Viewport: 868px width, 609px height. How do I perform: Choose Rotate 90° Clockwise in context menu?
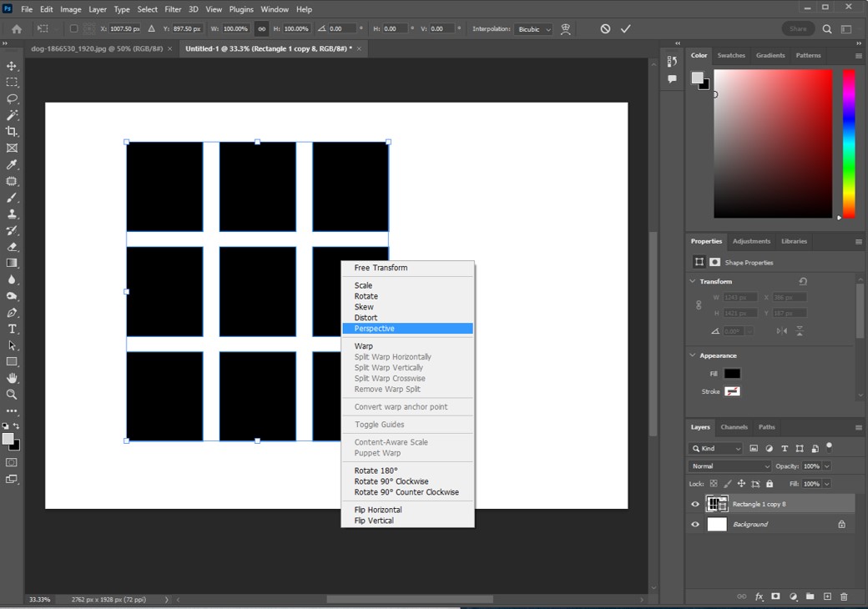pos(407,482)
